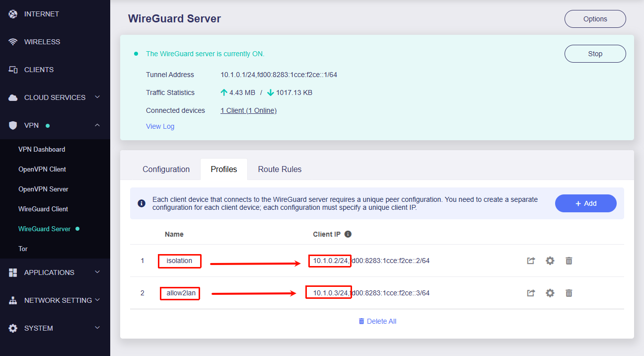The height and width of the screenshot is (356, 644).
Task: Open the WireGuard Client page
Action: coord(43,209)
